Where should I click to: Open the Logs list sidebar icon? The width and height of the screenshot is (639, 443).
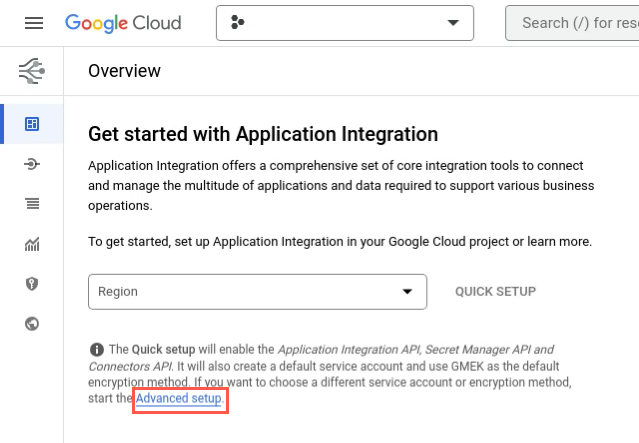click(32, 204)
